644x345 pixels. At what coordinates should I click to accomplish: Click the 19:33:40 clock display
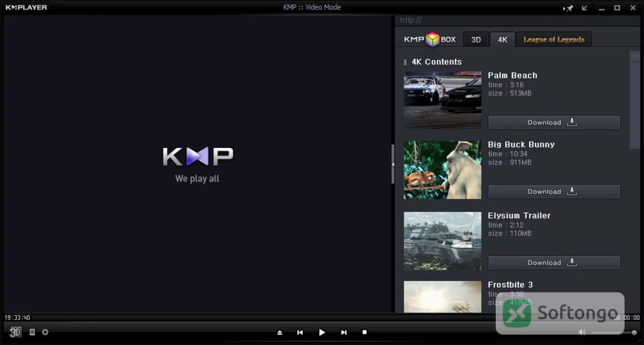tap(17, 317)
